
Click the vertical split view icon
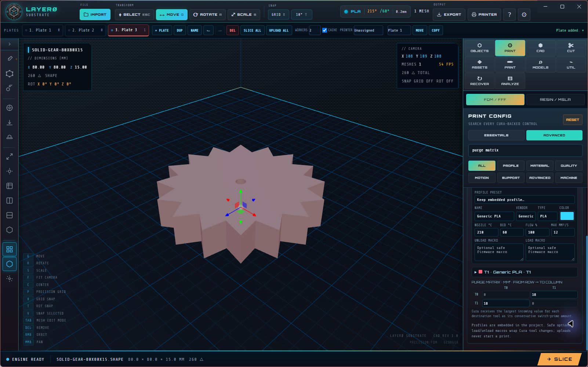pos(10,201)
